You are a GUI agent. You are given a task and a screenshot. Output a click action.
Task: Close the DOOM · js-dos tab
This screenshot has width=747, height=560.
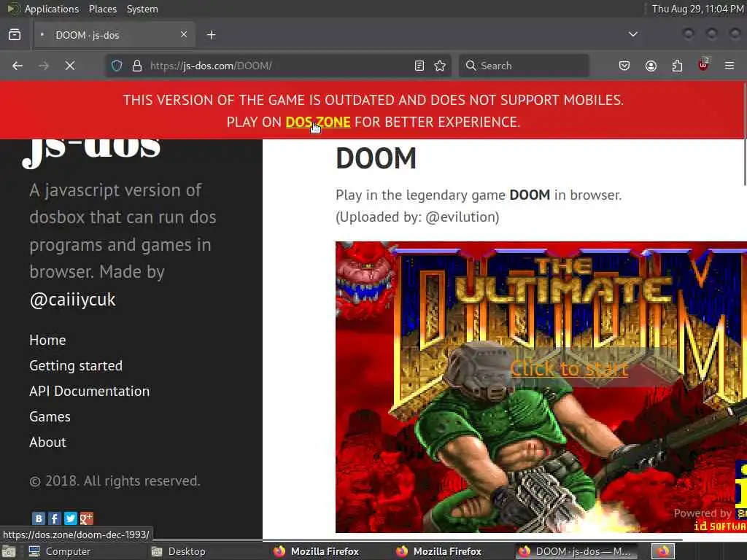[184, 34]
